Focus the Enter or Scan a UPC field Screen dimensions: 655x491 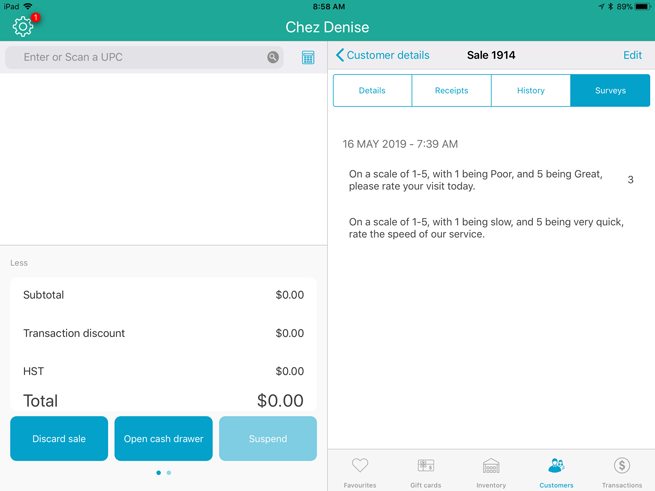(x=140, y=58)
